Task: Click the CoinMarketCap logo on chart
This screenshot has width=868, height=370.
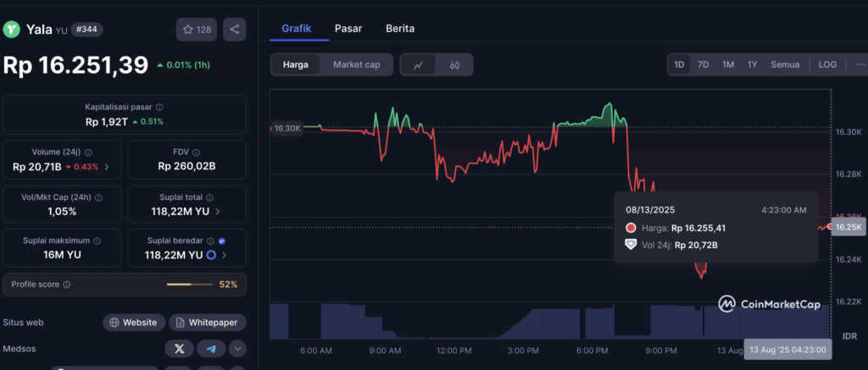Action: (770, 304)
